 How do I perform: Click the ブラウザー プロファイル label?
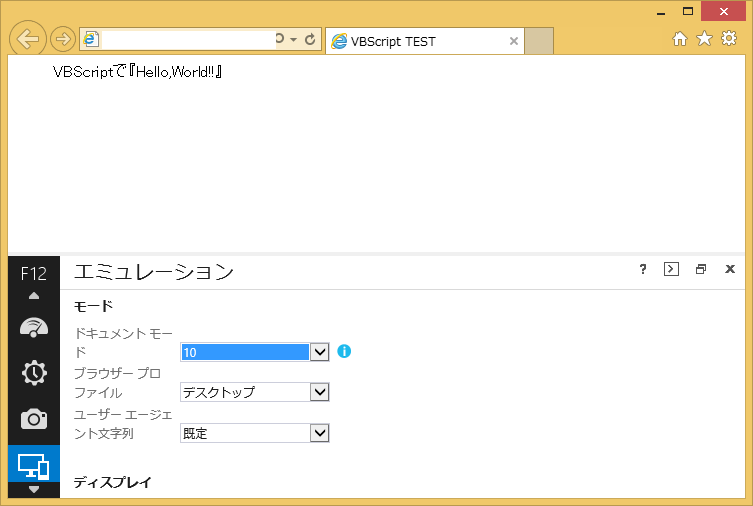pos(117,383)
